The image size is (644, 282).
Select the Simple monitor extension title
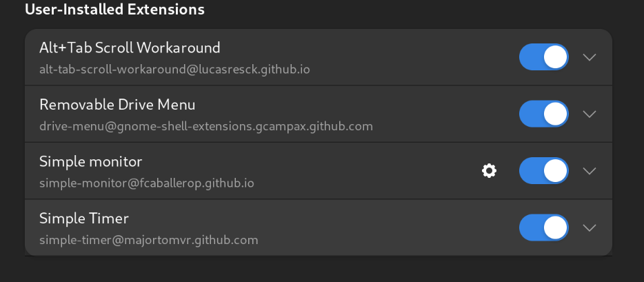[x=90, y=162]
